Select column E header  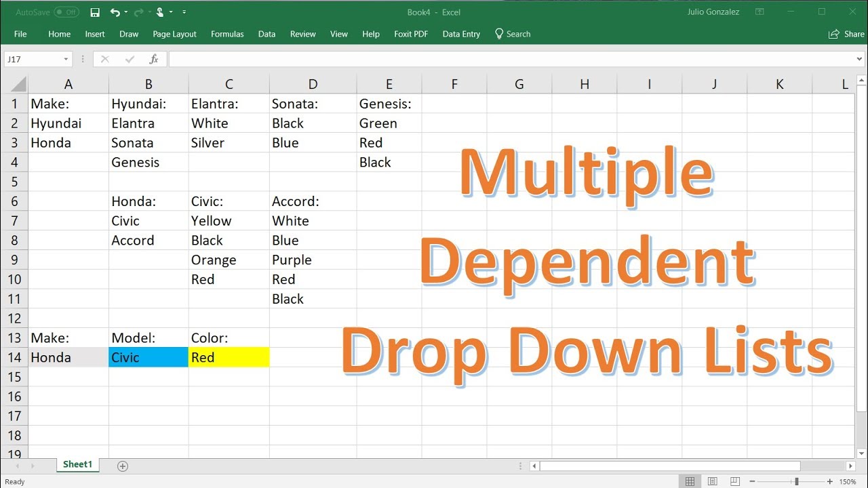[389, 84]
